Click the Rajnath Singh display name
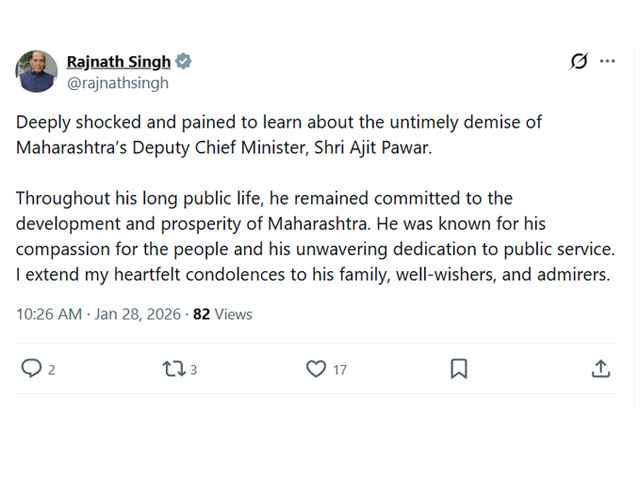The width and height of the screenshot is (640, 480). tap(118, 62)
